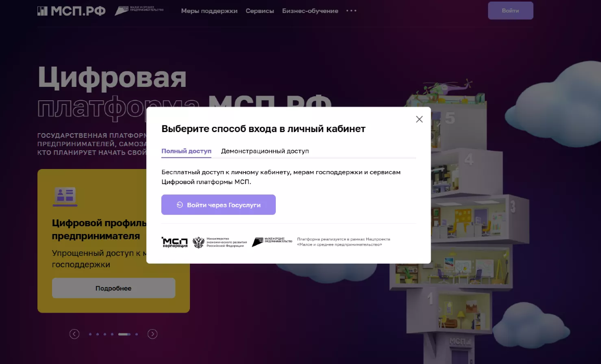
Task: Select the last carousel pagination dot
Action: [x=136, y=334]
